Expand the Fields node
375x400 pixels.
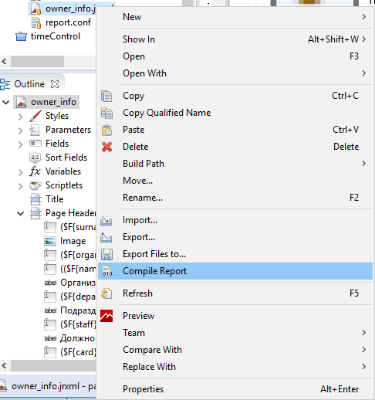pos(20,144)
